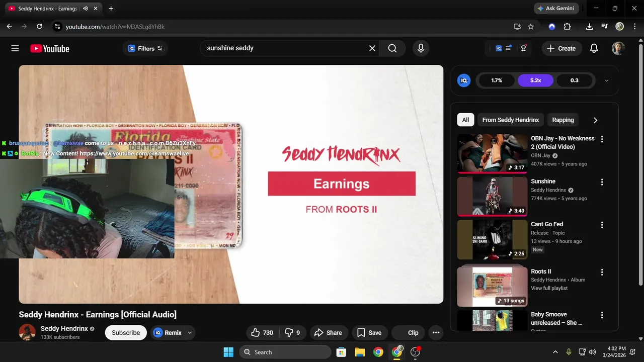This screenshot has width=644, height=362.
Task: Reload the page
Action: point(40,27)
